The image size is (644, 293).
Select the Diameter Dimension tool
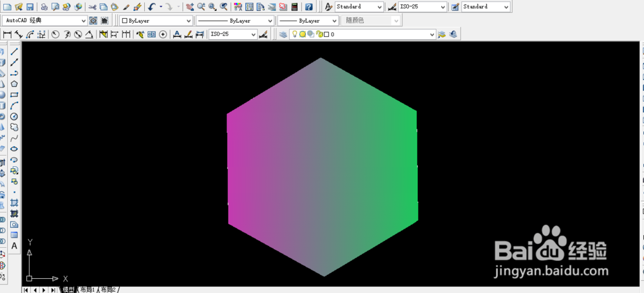click(78, 34)
